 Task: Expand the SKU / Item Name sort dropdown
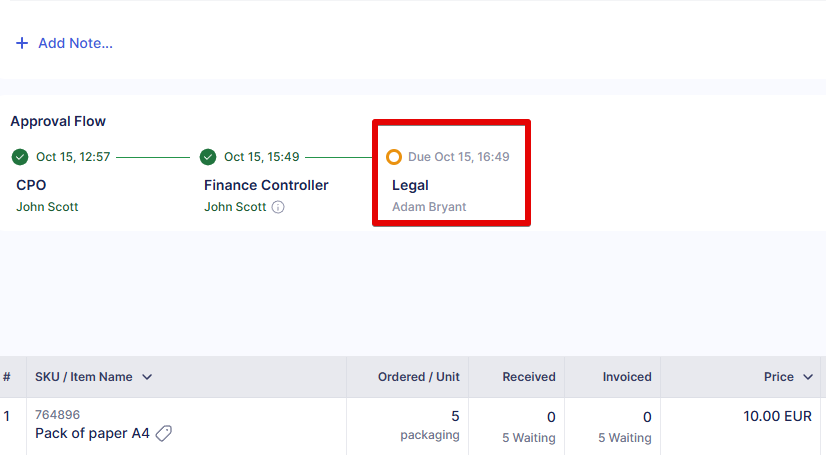147,377
